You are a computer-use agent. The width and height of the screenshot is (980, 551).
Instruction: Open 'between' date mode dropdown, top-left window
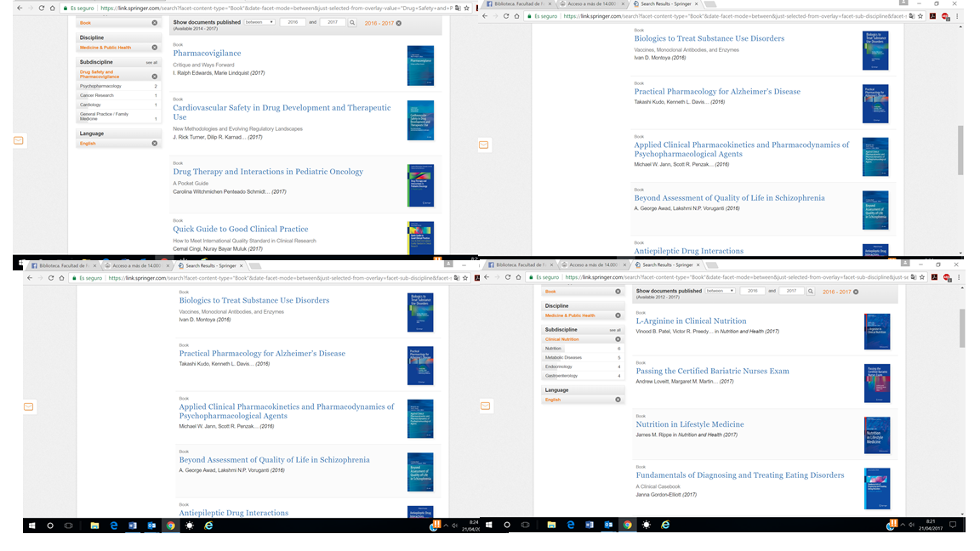259,22
